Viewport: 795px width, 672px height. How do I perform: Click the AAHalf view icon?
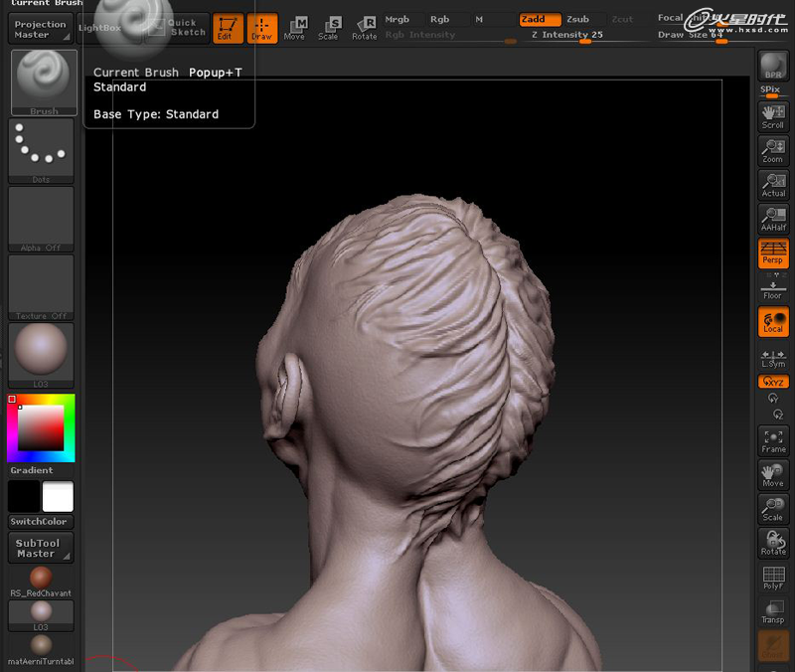point(773,219)
